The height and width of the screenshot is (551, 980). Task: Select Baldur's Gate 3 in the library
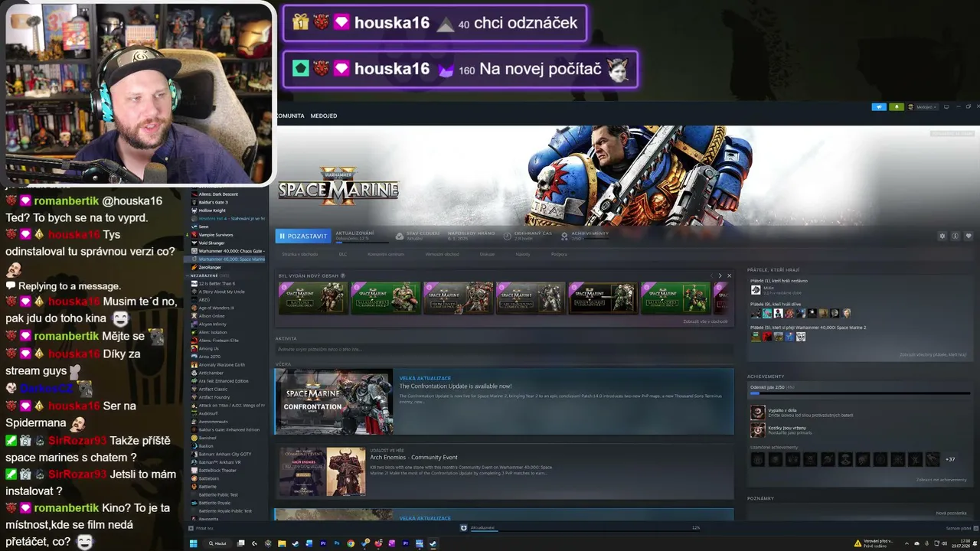(x=214, y=202)
